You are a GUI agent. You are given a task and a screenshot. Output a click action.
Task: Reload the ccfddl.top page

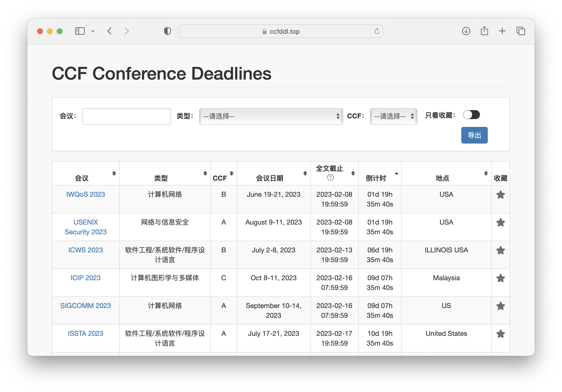point(377,31)
